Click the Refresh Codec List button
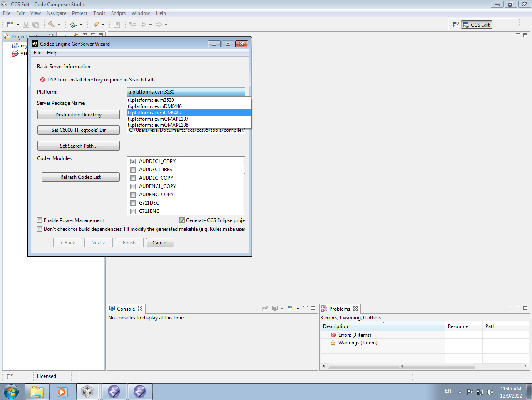This screenshot has height=400, width=532. 81,177
